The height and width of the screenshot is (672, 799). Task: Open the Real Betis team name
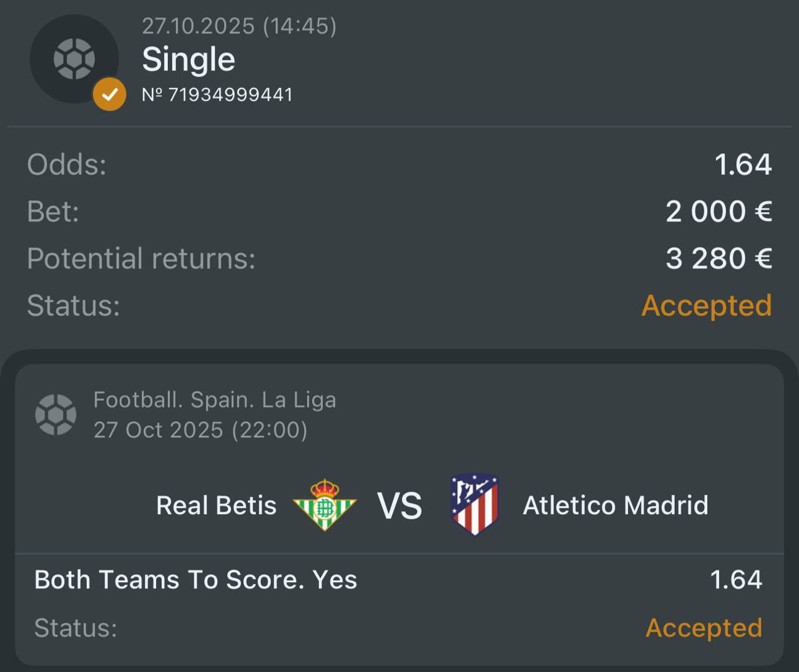click(x=216, y=505)
